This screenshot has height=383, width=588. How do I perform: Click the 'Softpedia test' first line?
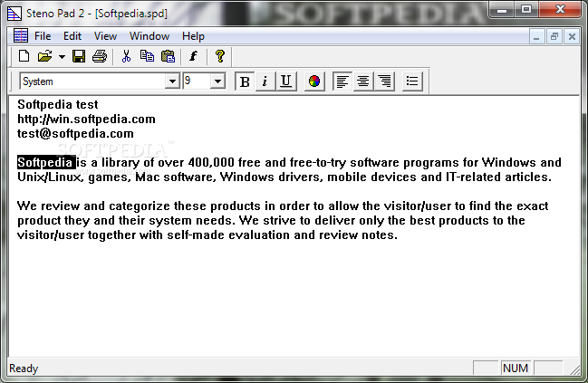click(x=58, y=104)
